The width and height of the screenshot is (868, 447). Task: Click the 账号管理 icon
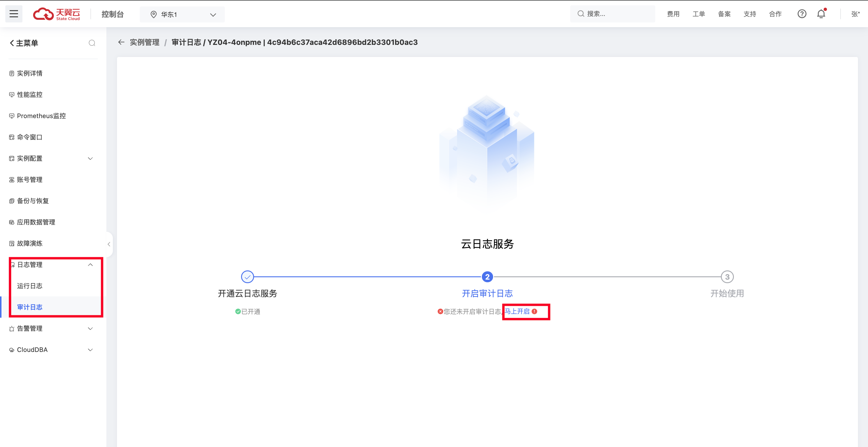coord(12,180)
